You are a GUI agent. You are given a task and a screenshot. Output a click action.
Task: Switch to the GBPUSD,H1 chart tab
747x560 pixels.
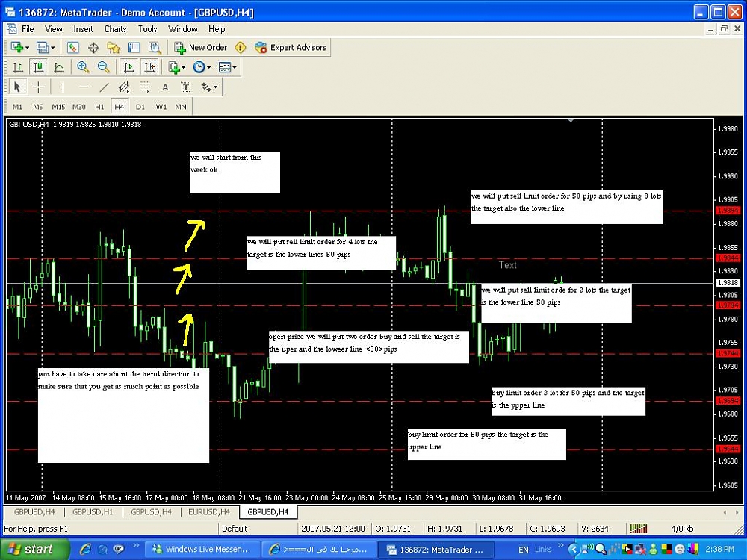click(93, 512)
